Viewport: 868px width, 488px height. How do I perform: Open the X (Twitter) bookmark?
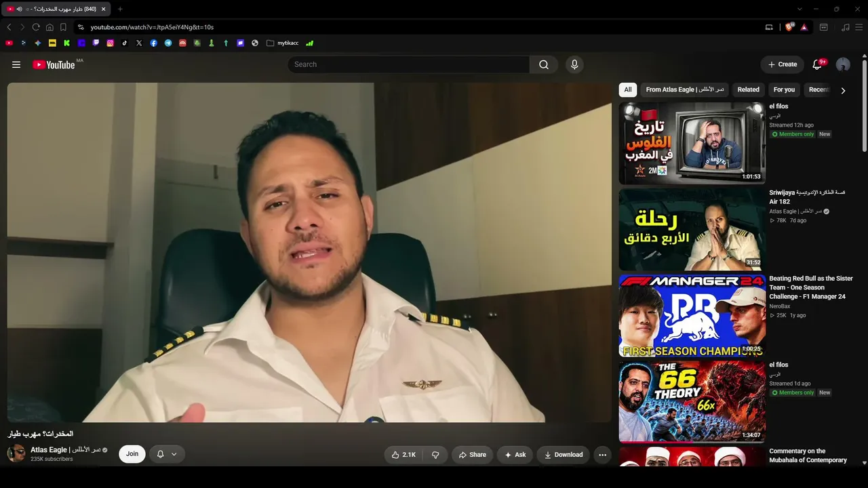[139, 43]
